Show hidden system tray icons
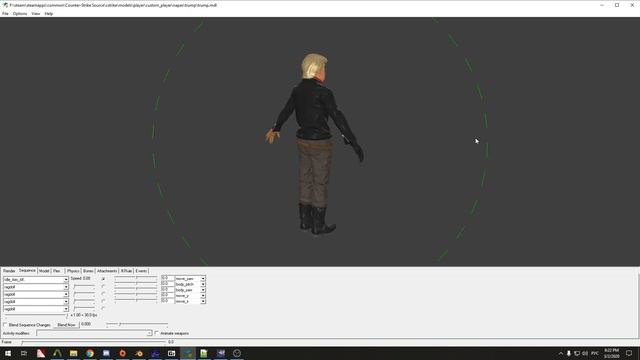This screenshot has width=640, height=360. click(560, 353)
